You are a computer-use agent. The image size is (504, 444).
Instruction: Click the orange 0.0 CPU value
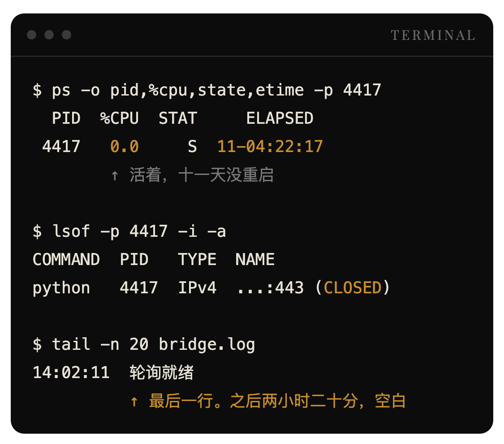click(125, 147)
